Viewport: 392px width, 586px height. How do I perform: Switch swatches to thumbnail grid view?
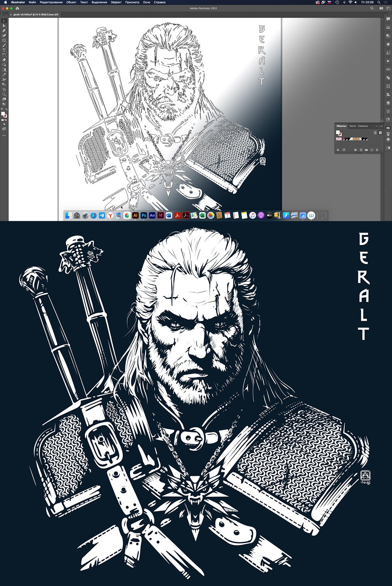click(380, 133)
